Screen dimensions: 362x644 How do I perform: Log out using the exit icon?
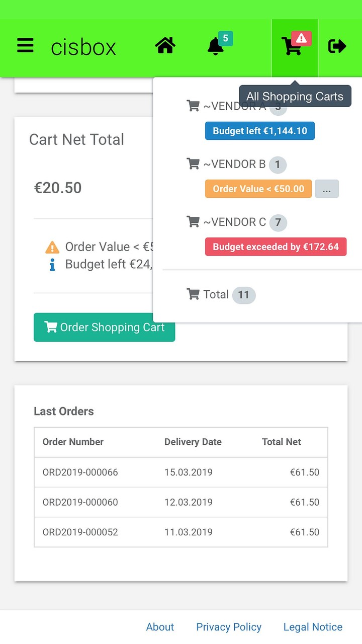click(337, 46)
